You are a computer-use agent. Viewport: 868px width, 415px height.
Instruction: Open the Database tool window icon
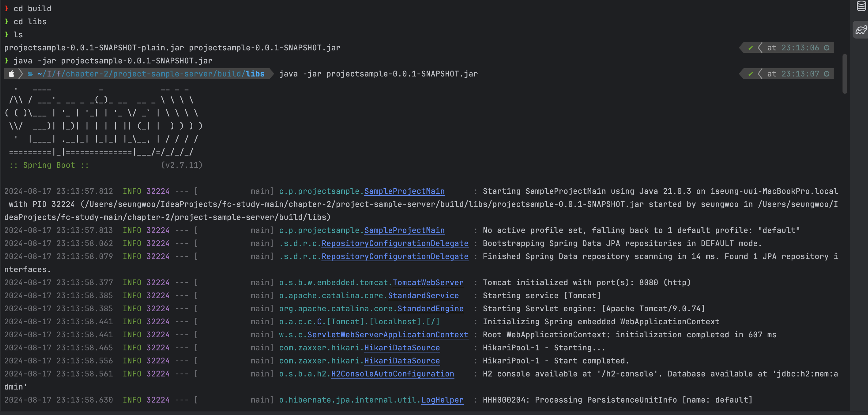point(861,6)
